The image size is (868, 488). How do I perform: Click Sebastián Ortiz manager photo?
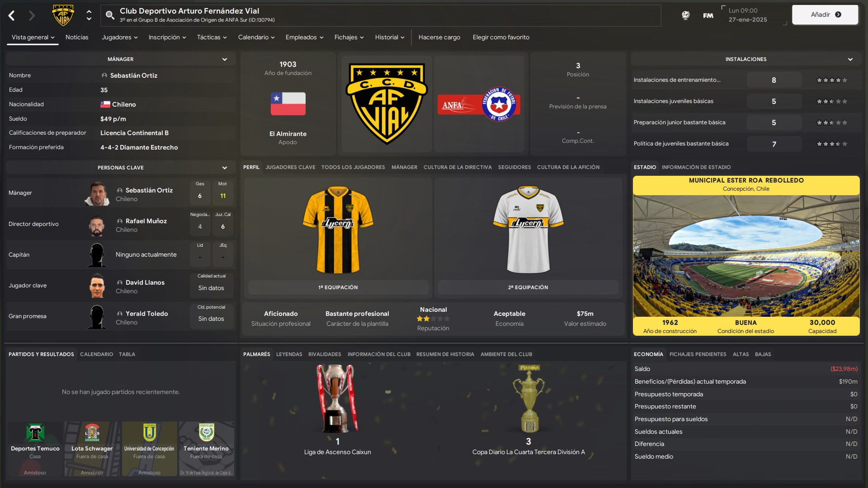97,193
